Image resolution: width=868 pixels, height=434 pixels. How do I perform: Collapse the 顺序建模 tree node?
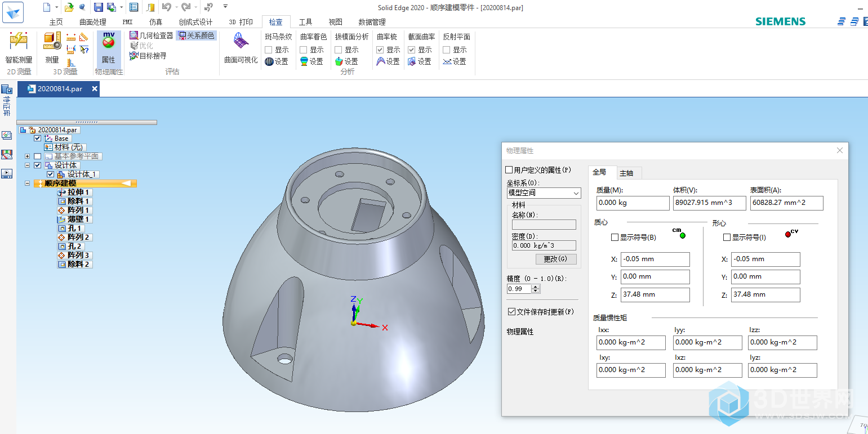pos(27,184)
